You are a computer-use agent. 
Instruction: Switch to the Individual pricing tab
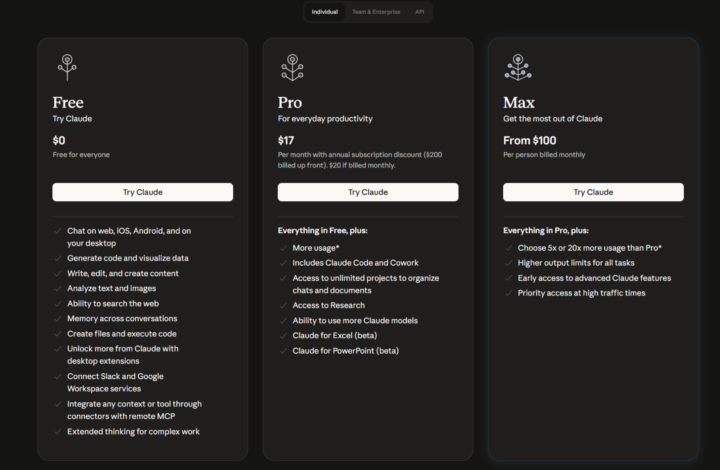click(325, 12)
